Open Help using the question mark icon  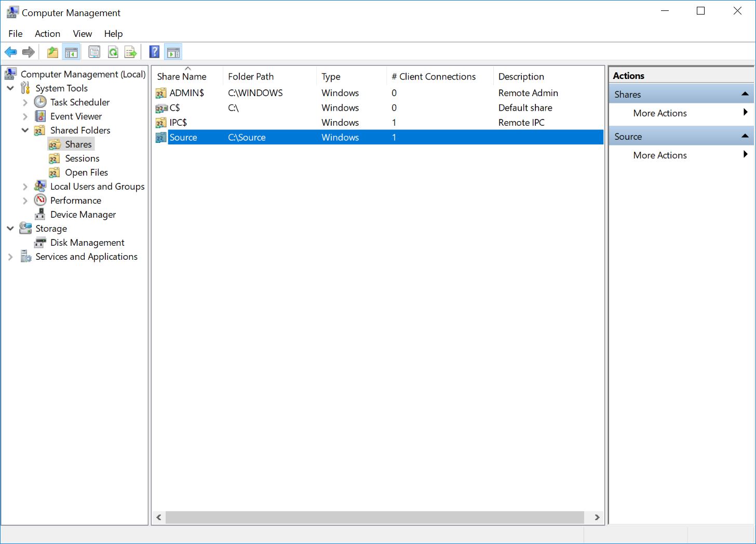click(154, 52)
